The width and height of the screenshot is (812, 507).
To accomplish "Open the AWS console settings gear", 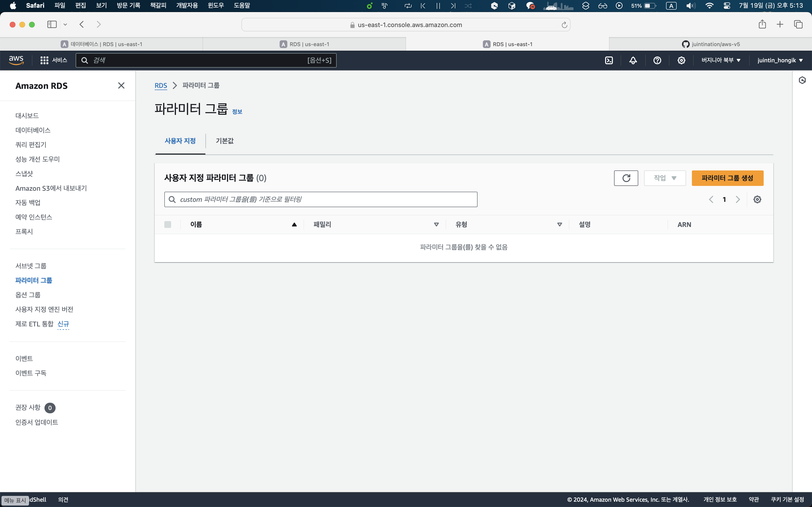I will [681, 60].
